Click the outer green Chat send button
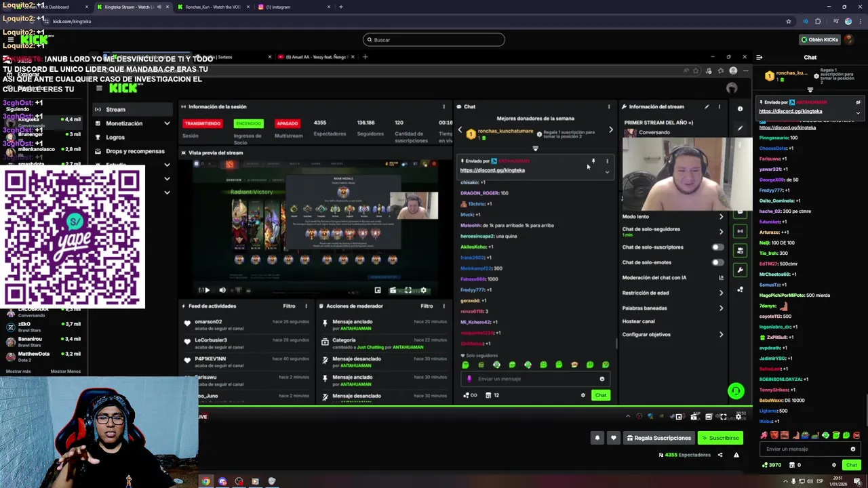Screen dimensions: 868x488 point(852,465)
